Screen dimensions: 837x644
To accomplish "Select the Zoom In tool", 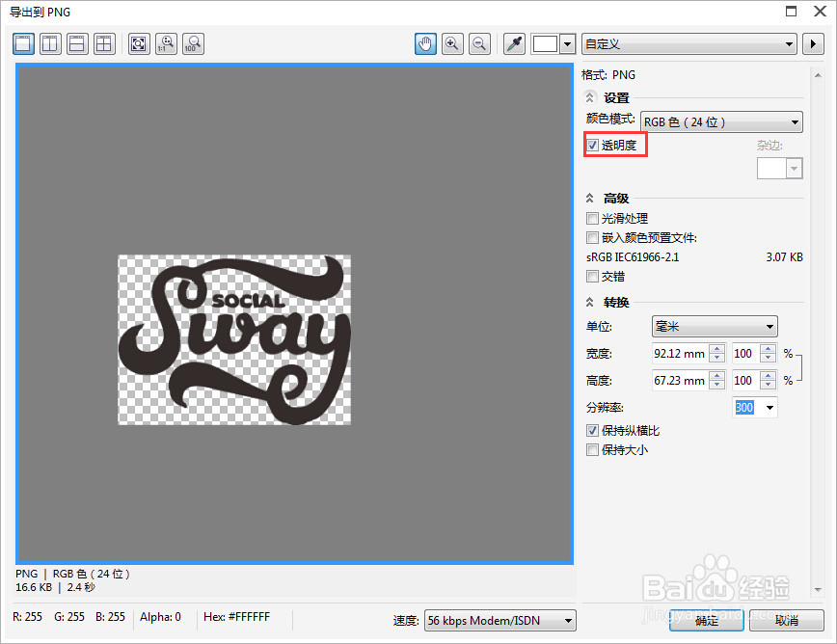I will coord(452,43).
